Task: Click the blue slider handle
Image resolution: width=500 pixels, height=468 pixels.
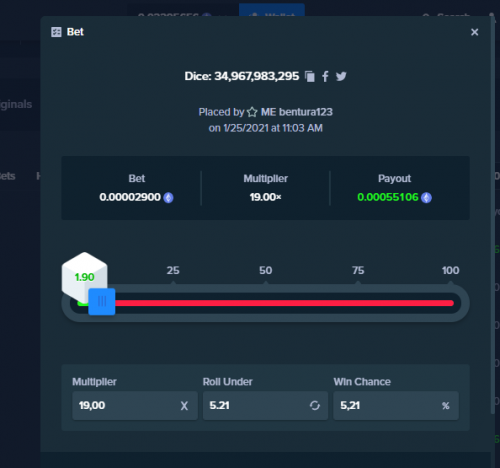Action: pyautogui.click(x=102, y=302)
